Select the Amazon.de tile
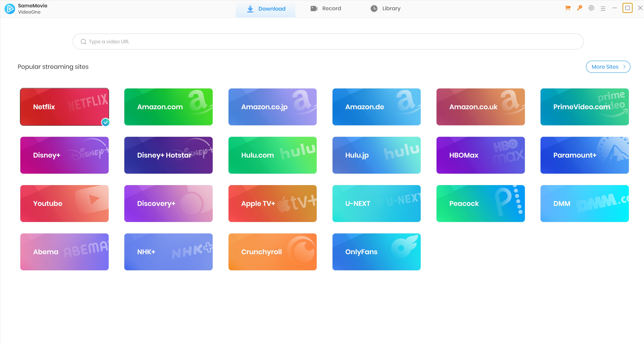This screenshot has height=344, width=644. point(376,107)
